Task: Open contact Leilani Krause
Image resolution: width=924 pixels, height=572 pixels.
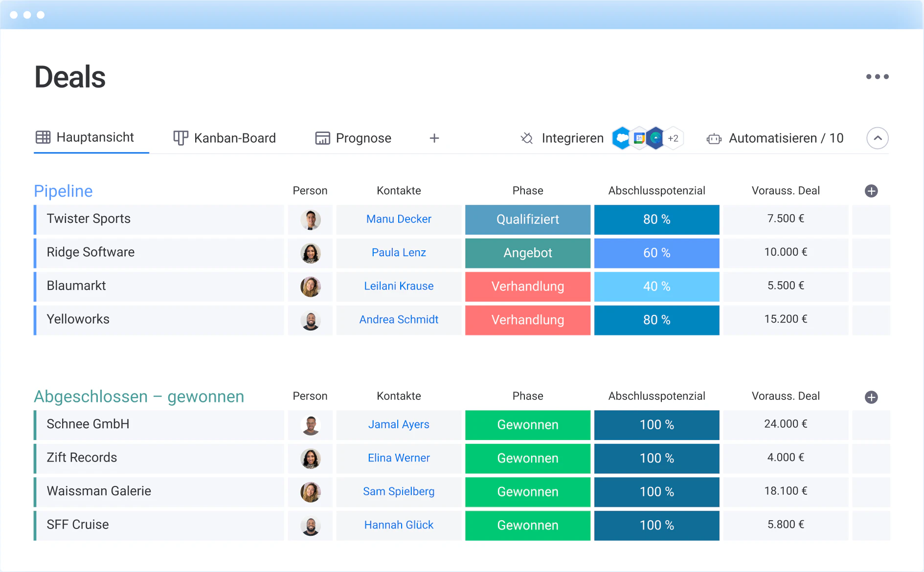Action: (399, 286)
